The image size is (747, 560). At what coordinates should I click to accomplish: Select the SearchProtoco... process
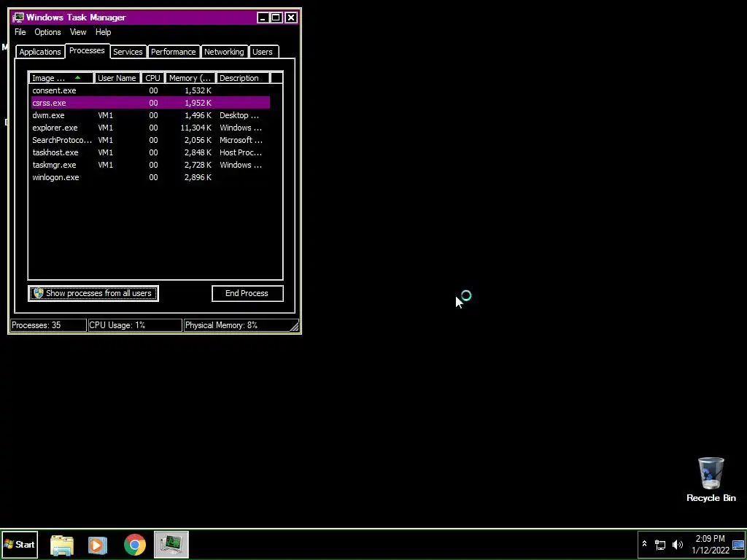(x=150, y=140)
